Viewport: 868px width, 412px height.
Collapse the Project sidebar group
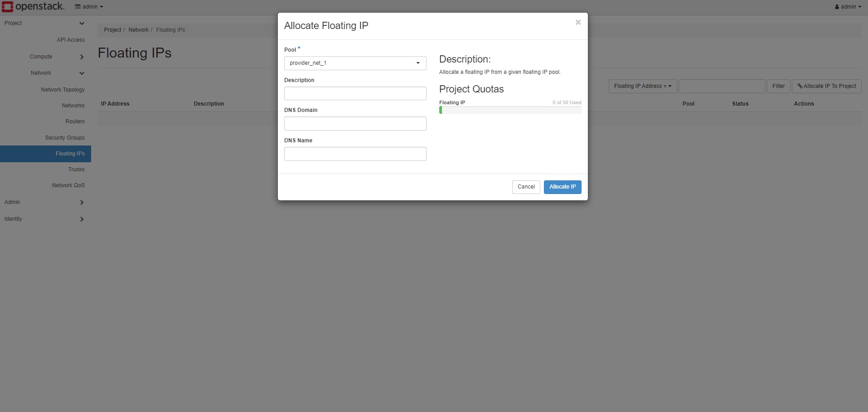click(82, 23)
